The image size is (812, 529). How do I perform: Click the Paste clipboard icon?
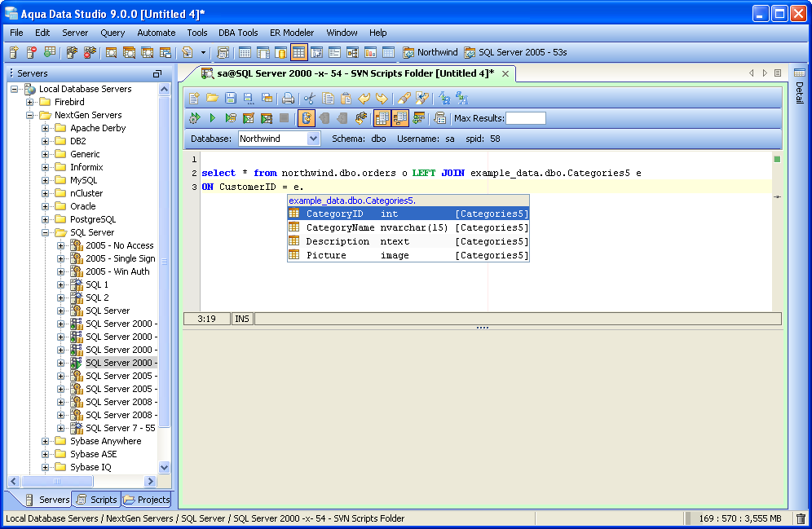coord(346,98)
